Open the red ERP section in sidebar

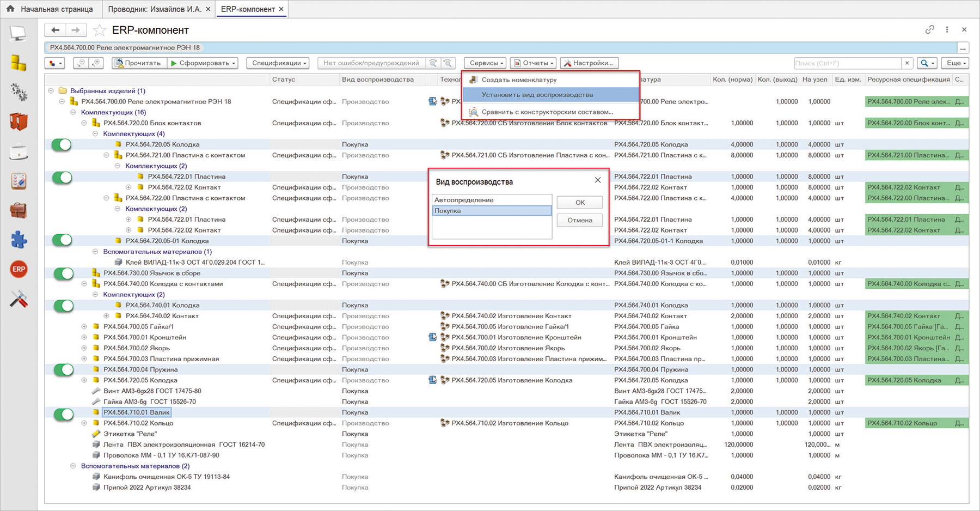pos(19,269)
